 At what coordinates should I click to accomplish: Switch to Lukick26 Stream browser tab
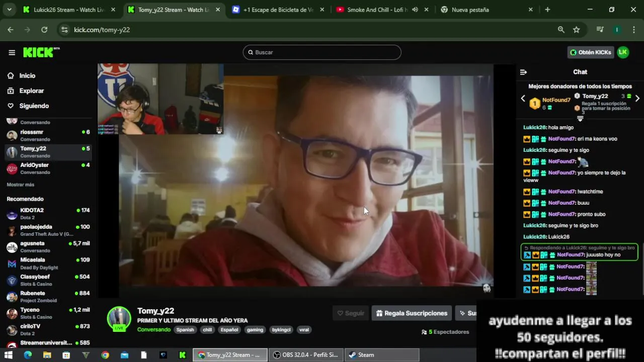pyautogui.click(x=69, y=10)
